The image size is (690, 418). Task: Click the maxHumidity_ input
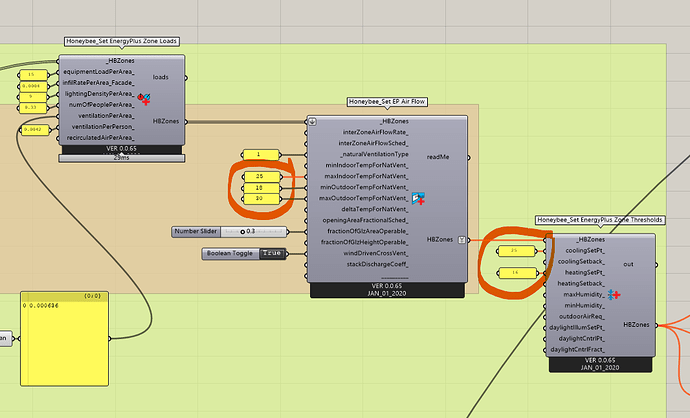(584, 295)
